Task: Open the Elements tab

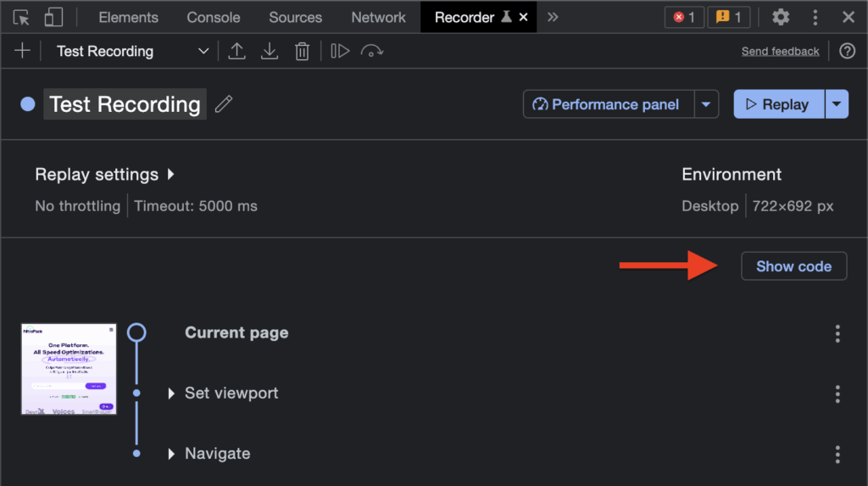Action: pyautogui.click(x=129, y=17)
